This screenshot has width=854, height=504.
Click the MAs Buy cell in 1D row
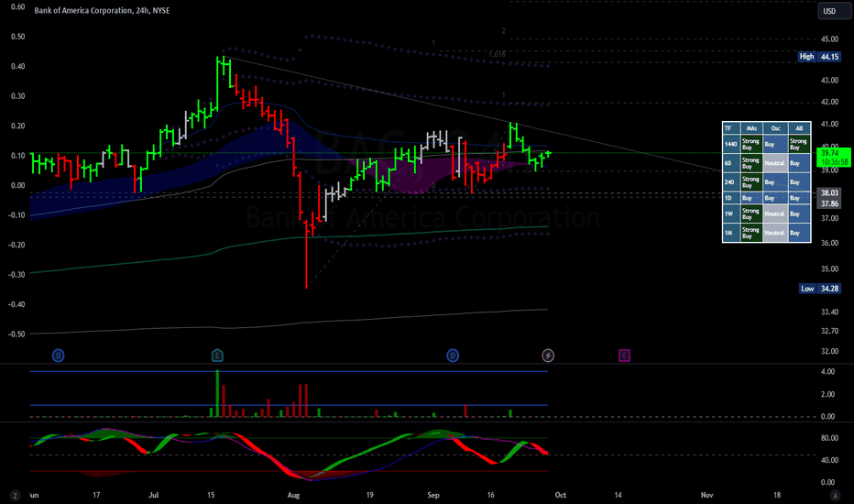tap(751, 198)
